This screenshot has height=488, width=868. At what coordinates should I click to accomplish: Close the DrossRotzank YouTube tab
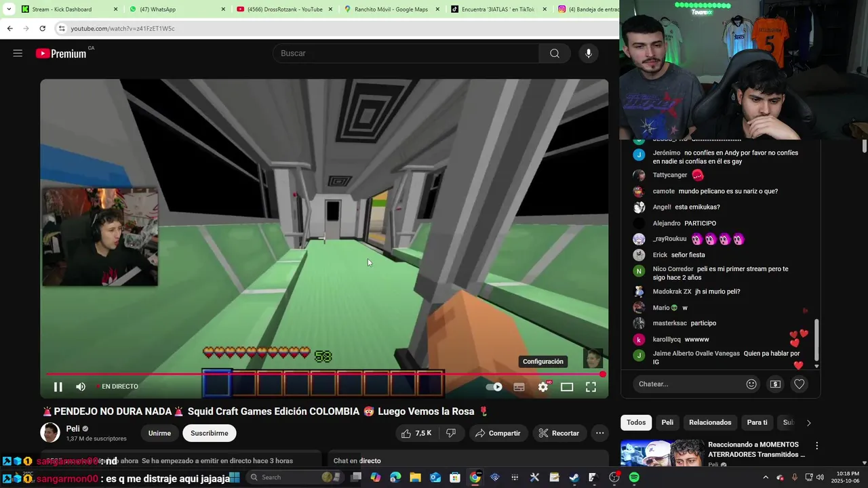pyautogui.click(x=330, y=9)
